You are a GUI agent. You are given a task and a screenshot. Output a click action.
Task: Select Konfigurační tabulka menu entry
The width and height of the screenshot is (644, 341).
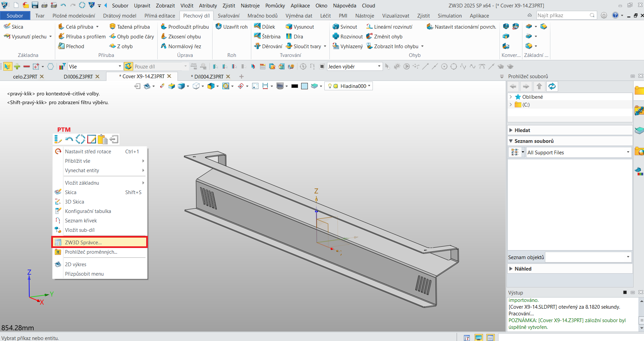pos(88,211)
